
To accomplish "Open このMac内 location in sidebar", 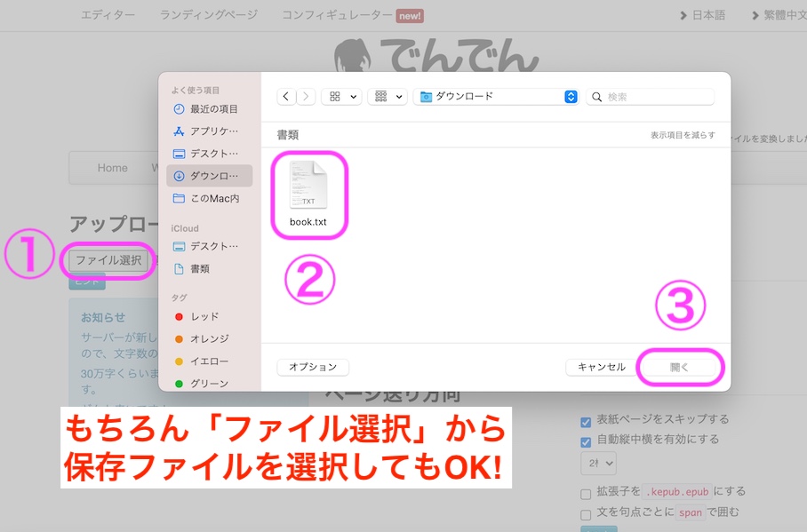I will tap(213, 198).
